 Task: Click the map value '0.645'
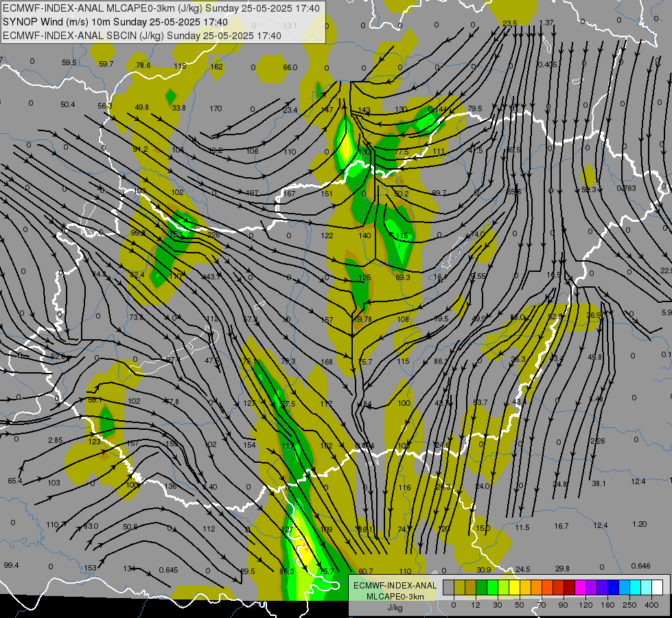tap(168, 570)
